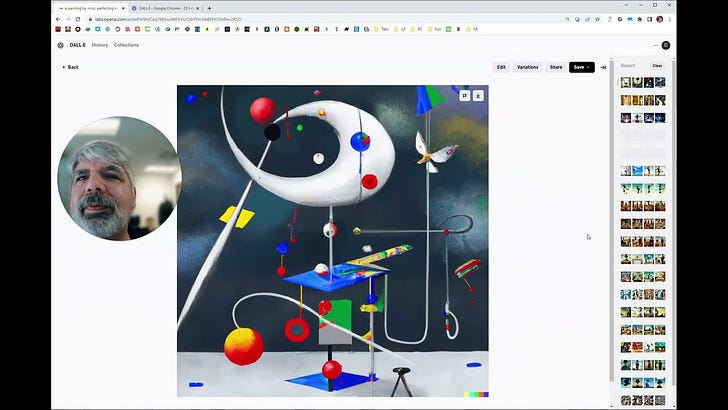Image resolution: width=728 pixels, height=410 pixels.
Task: Click the main Miro-style generated painting
Action: (x=332, y=241)
